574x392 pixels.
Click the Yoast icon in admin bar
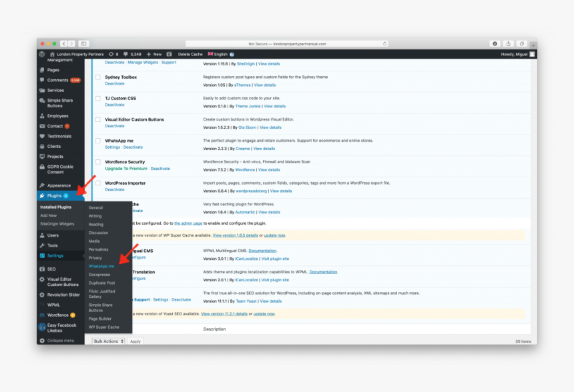(169, 54)
